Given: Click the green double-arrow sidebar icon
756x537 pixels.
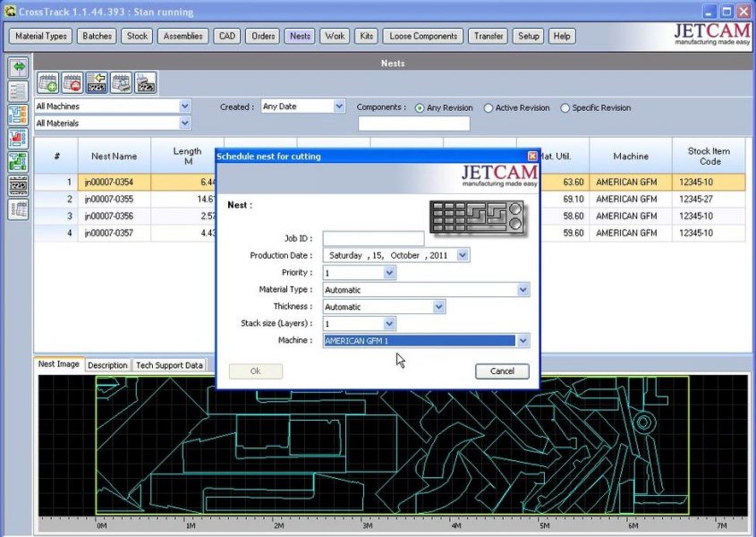Looking at the screenshot, I should (18, 67).
